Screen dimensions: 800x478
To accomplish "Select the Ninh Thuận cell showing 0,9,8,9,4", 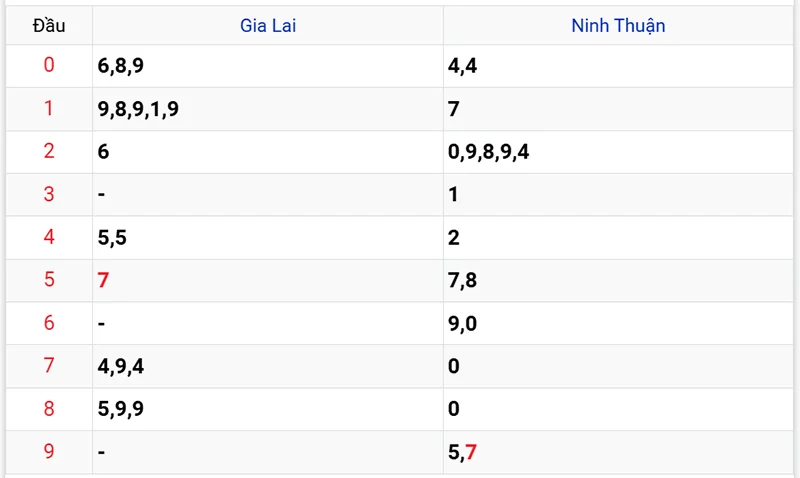I will [x=489, y=152].
